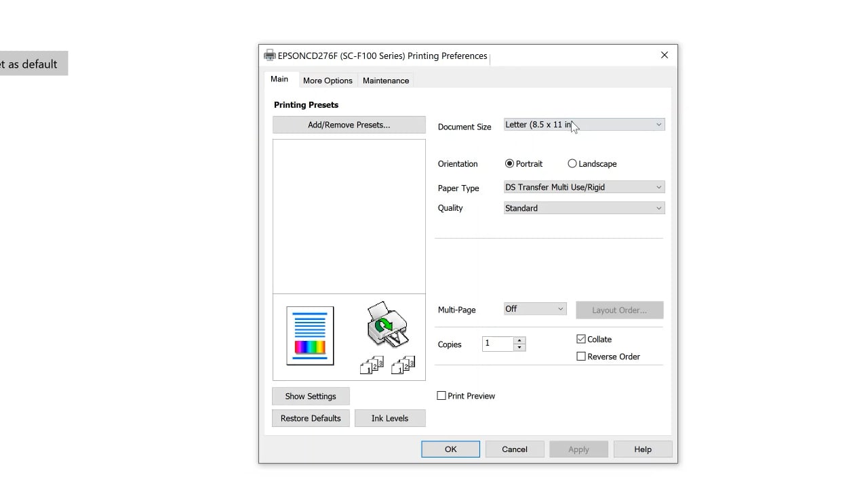Click the printer icon in the title bar
Image resolution: width=868 pixels, height=488 pixels.
pyautogui.click(x=270, y=56)
